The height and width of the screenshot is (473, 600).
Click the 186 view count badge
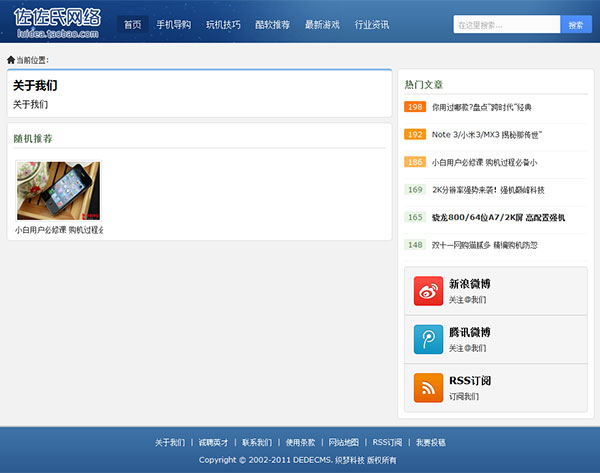[415, 162]
